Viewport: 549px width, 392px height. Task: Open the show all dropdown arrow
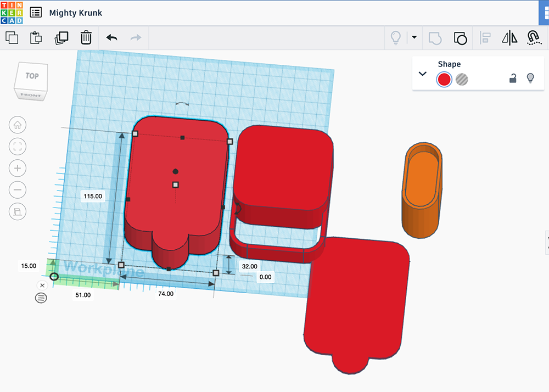(414, 38)
